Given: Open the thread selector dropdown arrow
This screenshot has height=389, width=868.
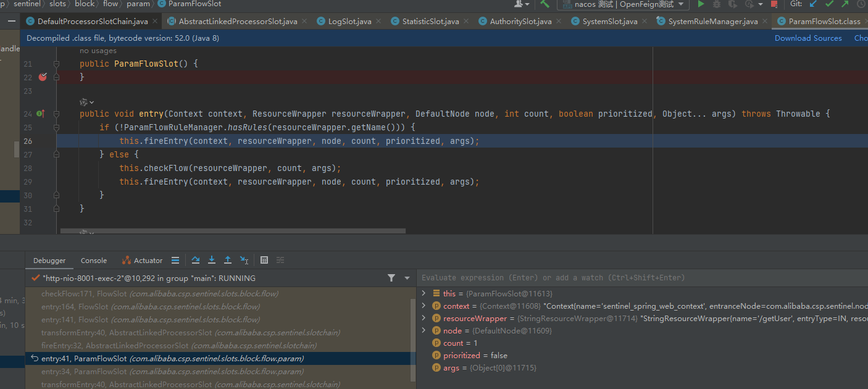Looking at the screenshot, I should (407, 278).
